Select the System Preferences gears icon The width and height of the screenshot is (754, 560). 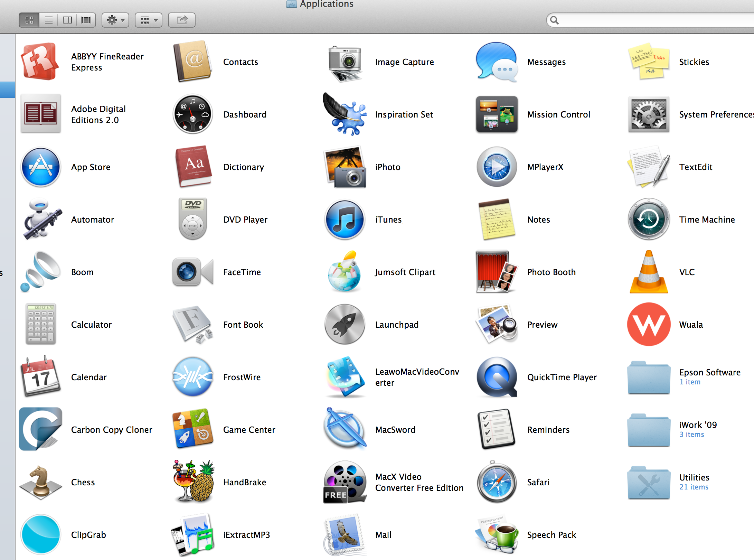[649, 114]
